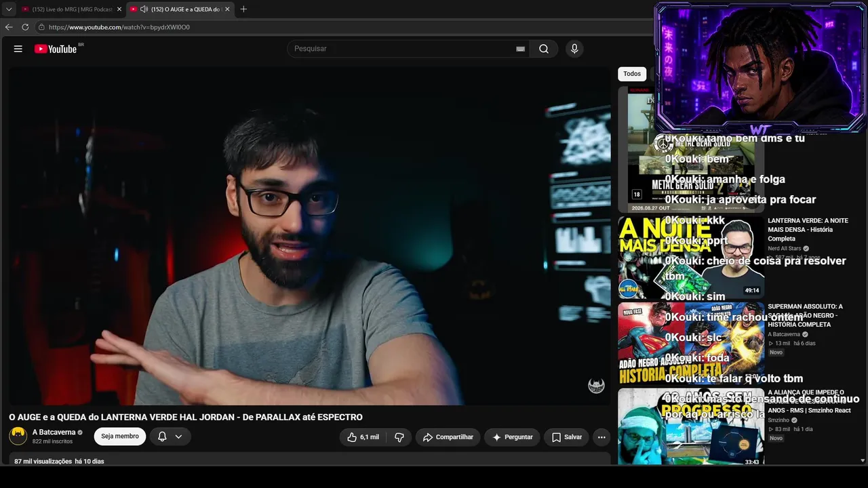Open the 33:43 Smzinho React video thumbnail
This screenshot has height=488, width=868.
tap(691, 427)
